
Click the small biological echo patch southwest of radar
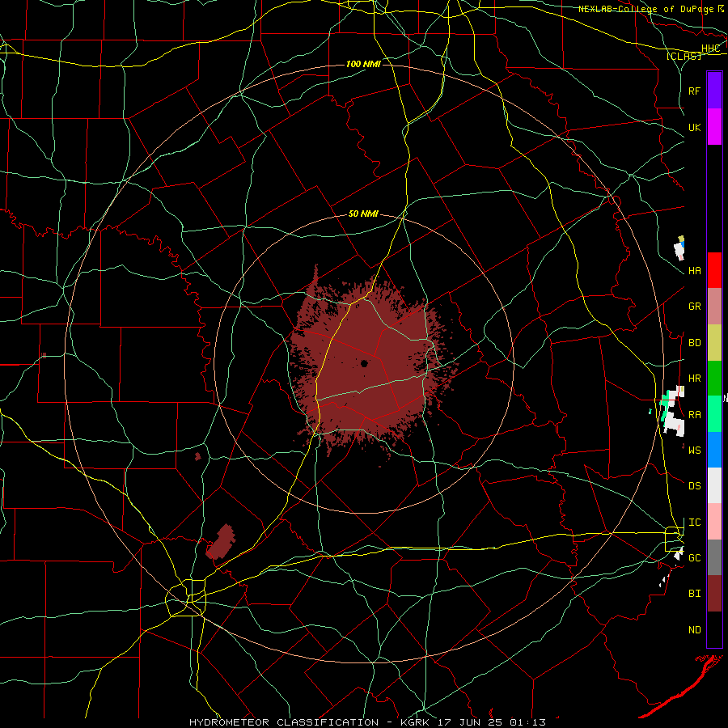(x=221, y=541)
